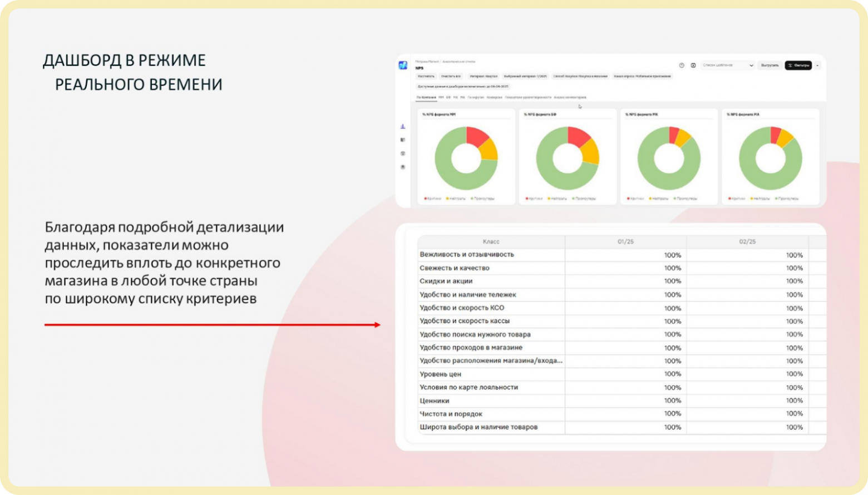The width and height of the screenshot is (868, 495).
Task: Open the Список шаблонов dropdown
Action: pos(727,65)
